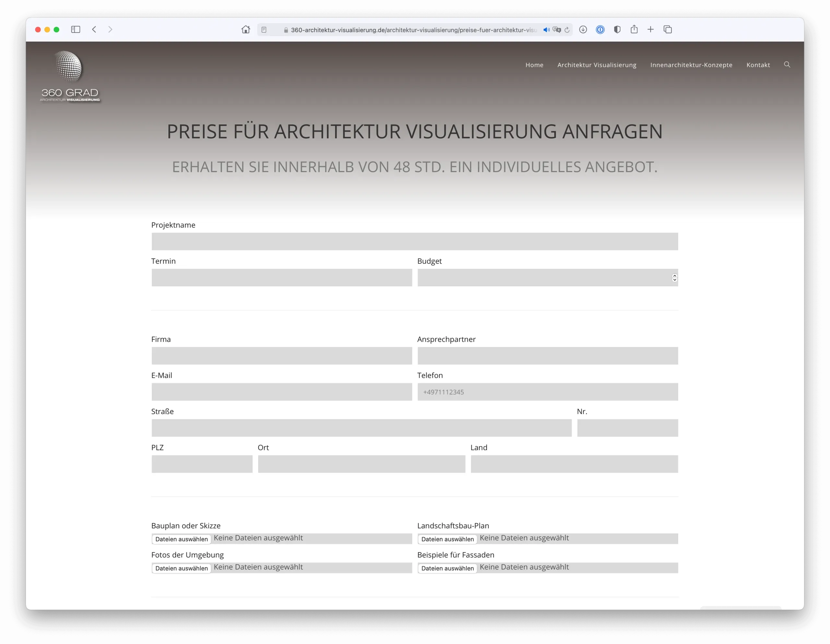Open Innenarchitektur-Konzepte navigation item

pyautogui.click(x=691, y=65)
